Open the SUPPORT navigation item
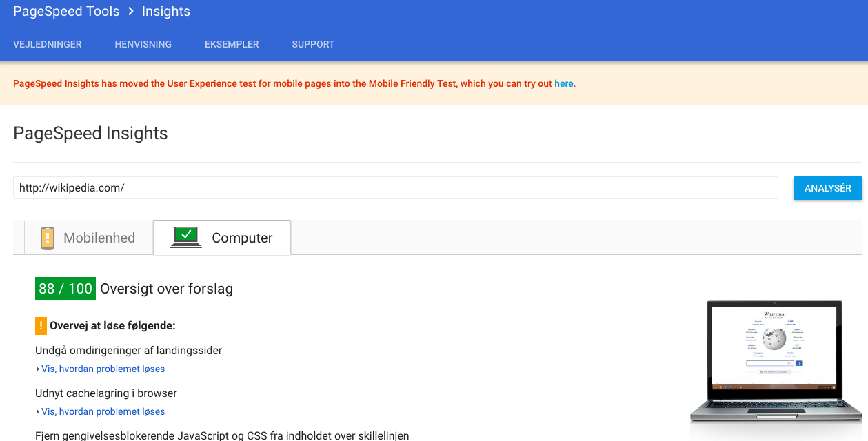The height and width of the screenshot is (441, 868). (x=313, y=44)
